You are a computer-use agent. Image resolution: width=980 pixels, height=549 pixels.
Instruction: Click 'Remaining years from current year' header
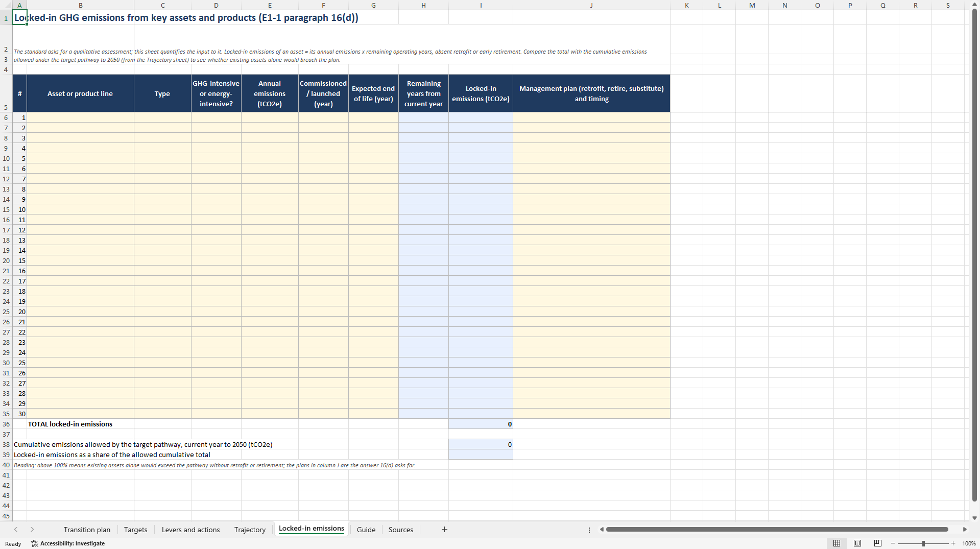point(423,93)
